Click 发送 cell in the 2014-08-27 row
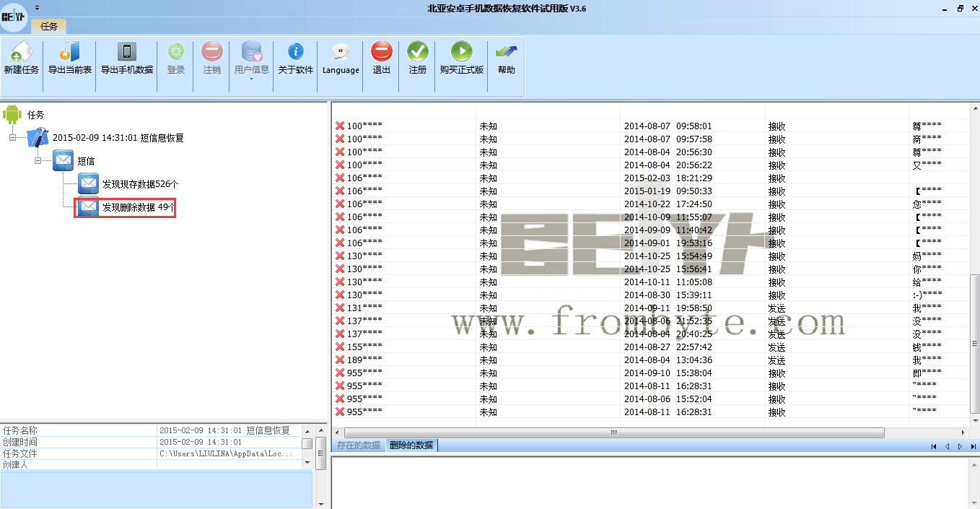Screen dimensions: 980x509 pos(776,347)
